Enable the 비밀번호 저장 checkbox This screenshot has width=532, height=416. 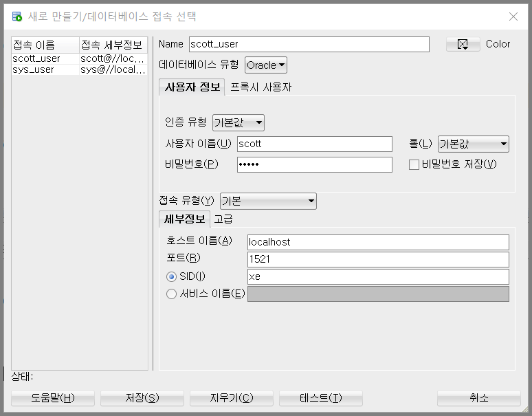click(x=414, y=164)
